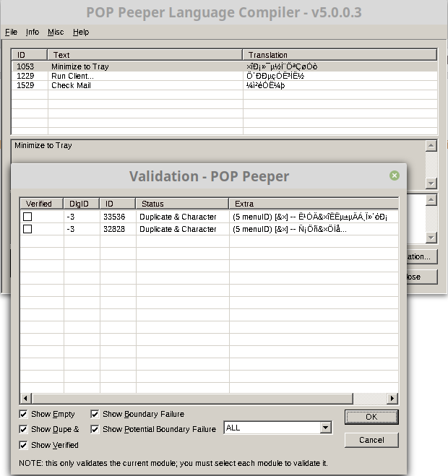Close the Validation dialog with green X
This screenshot has width=448, height=476.
pyautogui.click(x=395, y=176)
